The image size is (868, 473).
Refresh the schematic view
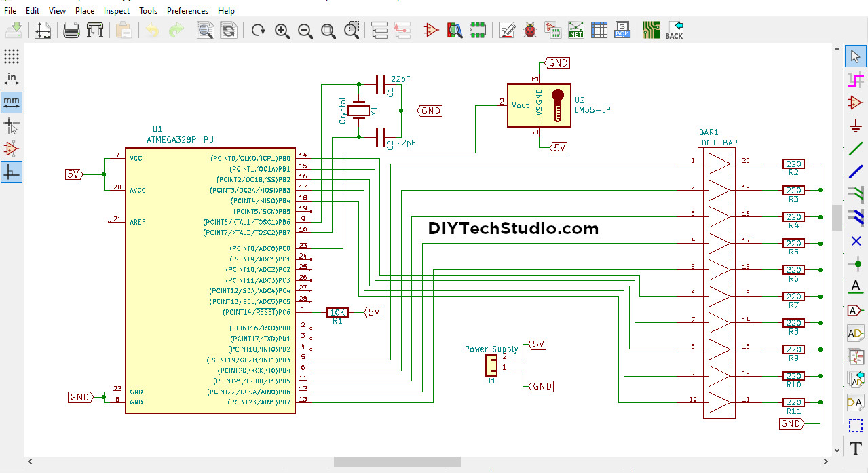point(258,30)
